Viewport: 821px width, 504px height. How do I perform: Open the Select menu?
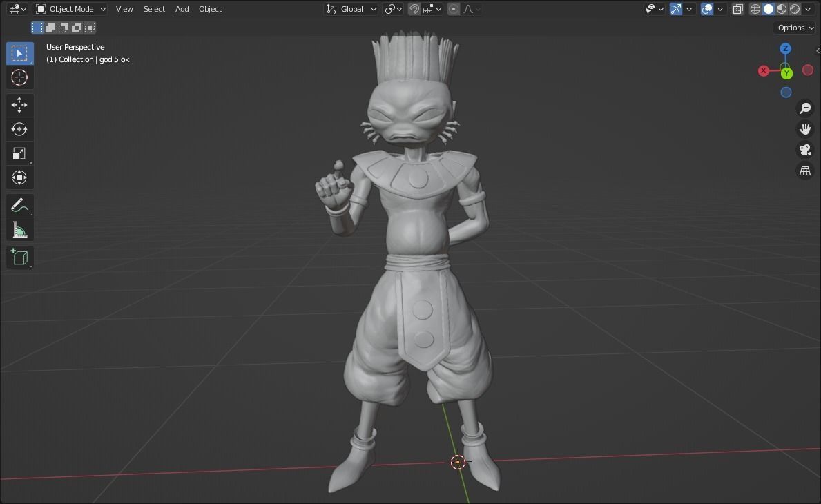pos(154,9)
